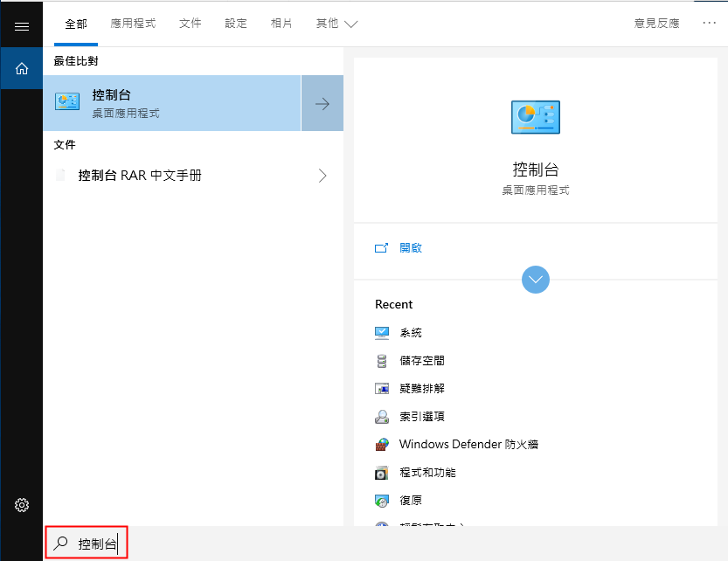The width and height of the screenshot is (728, 561).
Task: Open recent item 疑難排解
Action: point(422,389)
